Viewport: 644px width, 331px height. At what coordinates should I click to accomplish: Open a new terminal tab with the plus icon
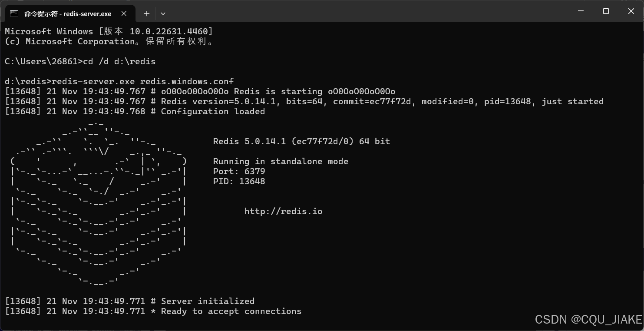[x=146, y=13]
